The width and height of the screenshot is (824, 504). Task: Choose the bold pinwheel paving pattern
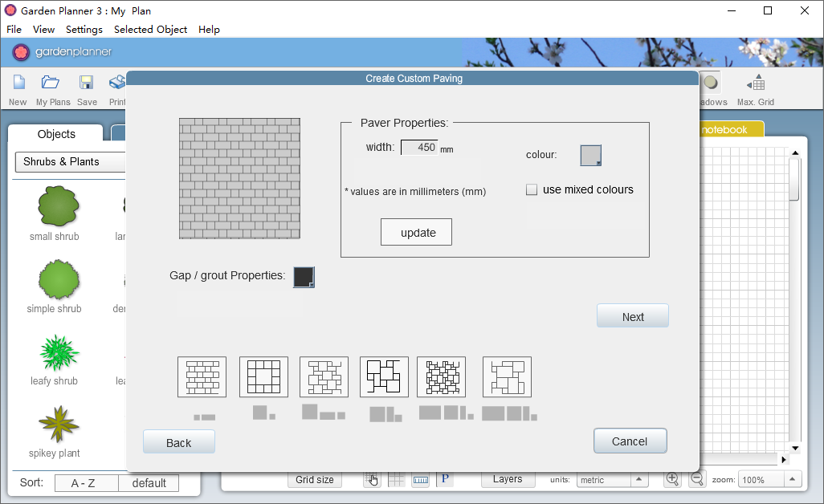[x=384, y=377]
